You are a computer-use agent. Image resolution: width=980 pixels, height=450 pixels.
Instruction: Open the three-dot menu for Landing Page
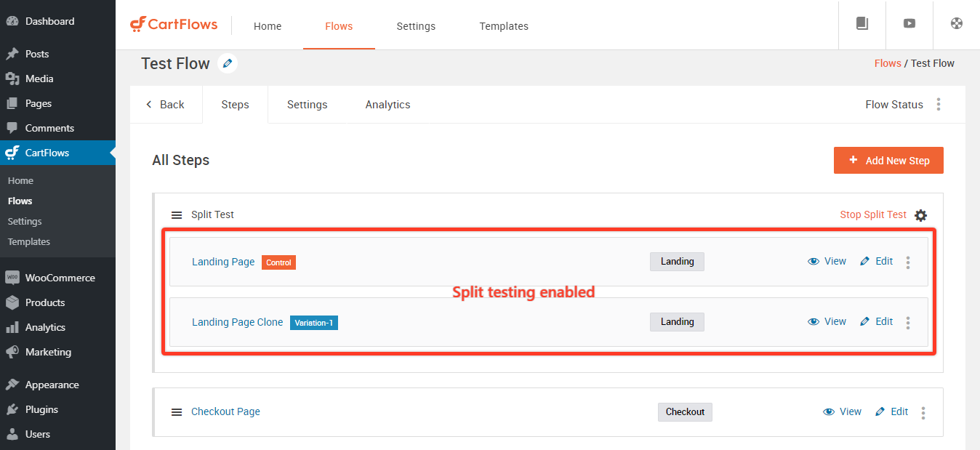(907, 262)
